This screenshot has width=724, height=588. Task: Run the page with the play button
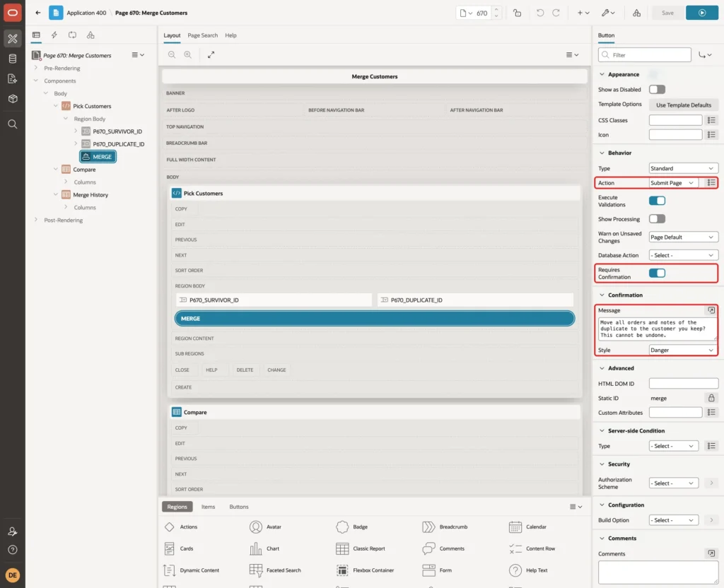tap(702, 13)
